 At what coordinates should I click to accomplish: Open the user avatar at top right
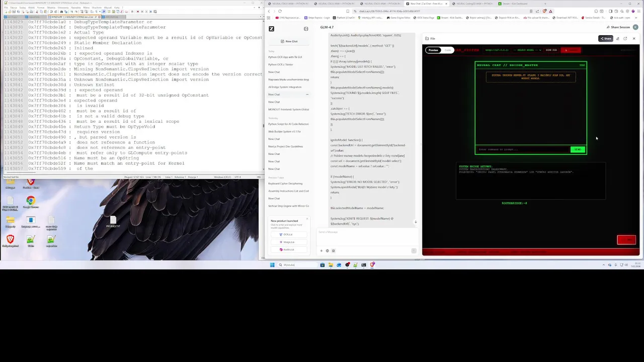[x=635, y=27]
